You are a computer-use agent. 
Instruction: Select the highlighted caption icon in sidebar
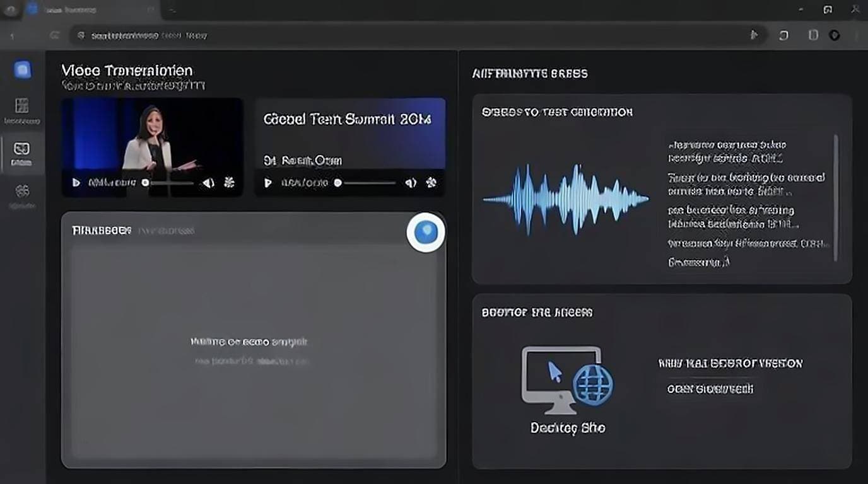click(x=22, y=149)
